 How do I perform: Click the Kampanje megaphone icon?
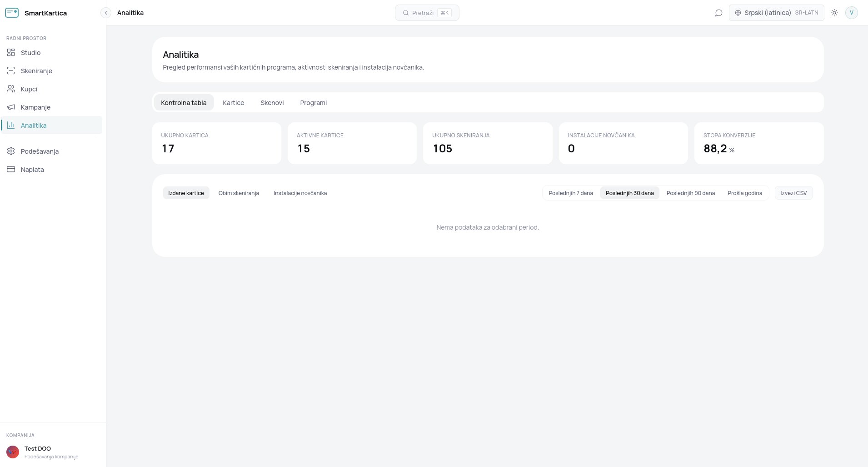pyautogui.click(x=11, y=107)
